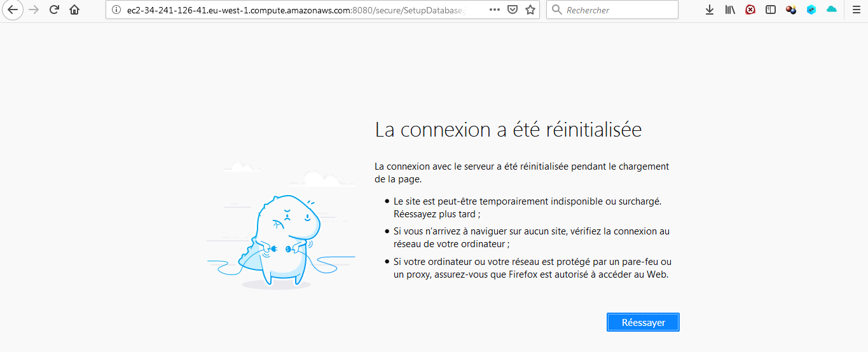The image size is (868, 352).
Task: Click the paragraph 'La connexion avec le serveur'
Action: coord(522,172)
